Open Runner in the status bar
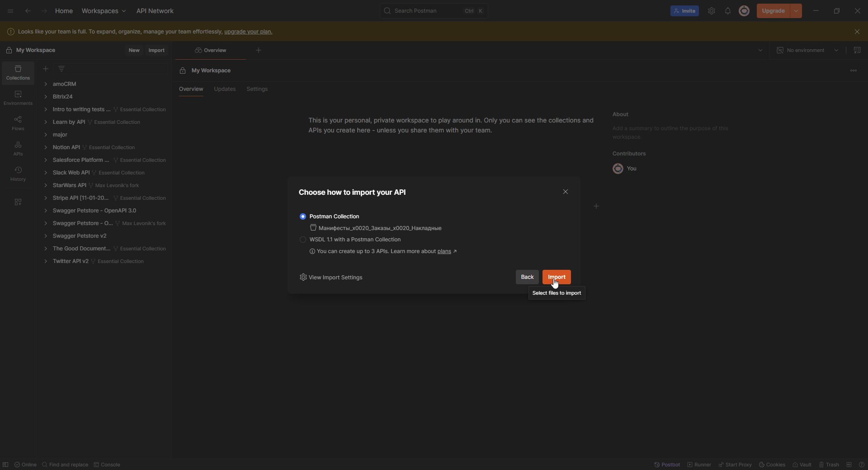 (699, 465)
